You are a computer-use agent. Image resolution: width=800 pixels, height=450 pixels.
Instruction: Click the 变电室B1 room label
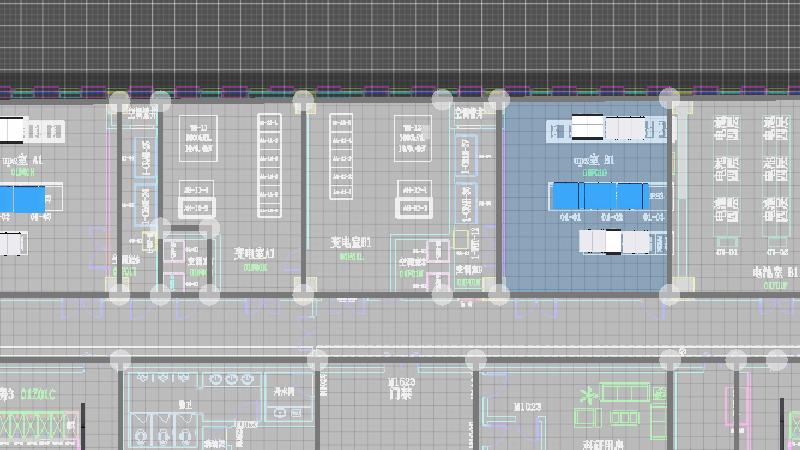tap(351, 242)
